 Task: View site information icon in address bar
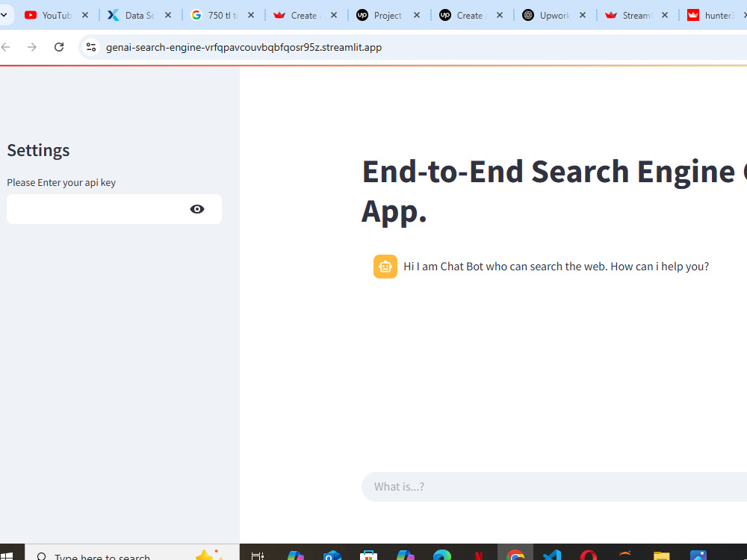pyautogui.click(x=91, y=47)
